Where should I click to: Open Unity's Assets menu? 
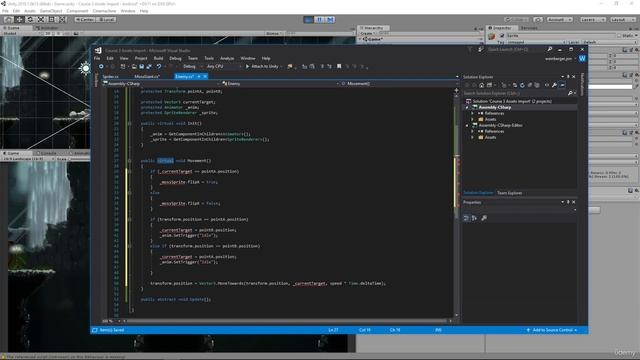(30, 11)
